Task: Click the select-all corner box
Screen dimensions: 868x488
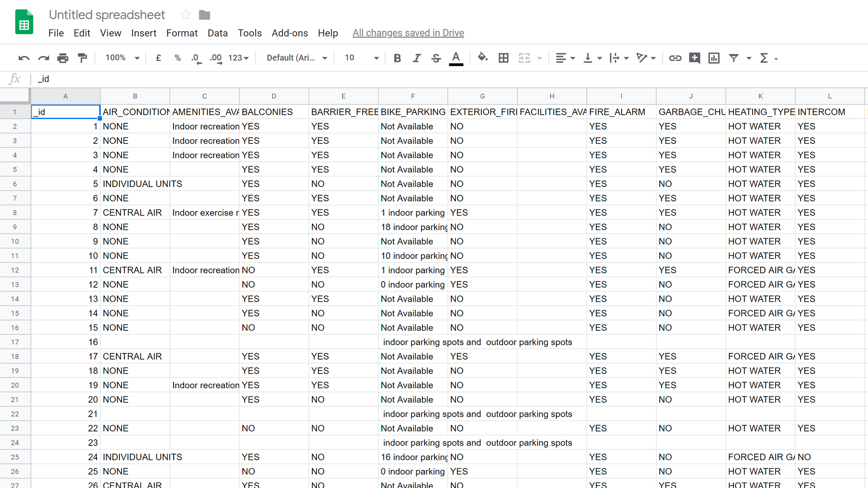Action: [15, 96]
